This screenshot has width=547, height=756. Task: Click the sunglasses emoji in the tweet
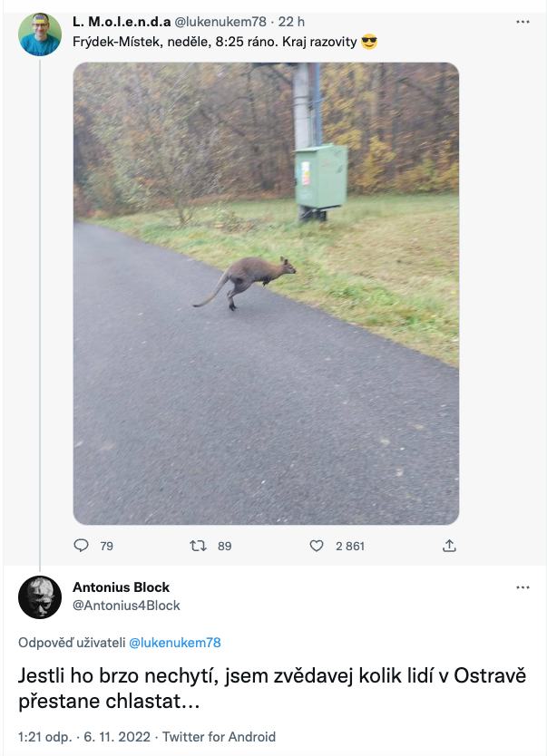[x=369, y=42]
